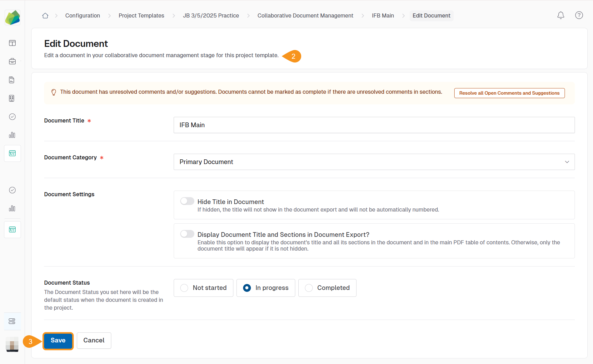
Task: Open the calculator-style grid sidebar icon
Action: tap(12, 98)
